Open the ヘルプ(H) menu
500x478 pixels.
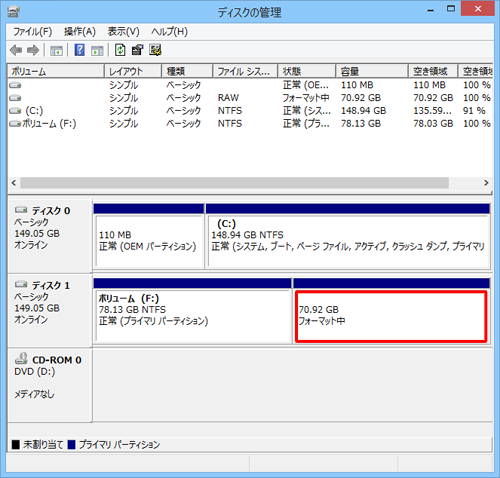pyautogui.click(x=169, y=32)
